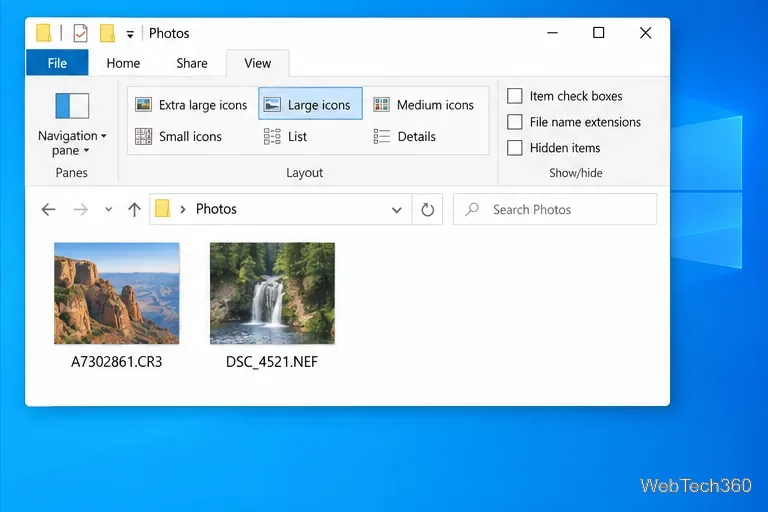Screen dimensions: 768x512
Task: Show Hidden items checkbox
Action: (x=515, y=148)
